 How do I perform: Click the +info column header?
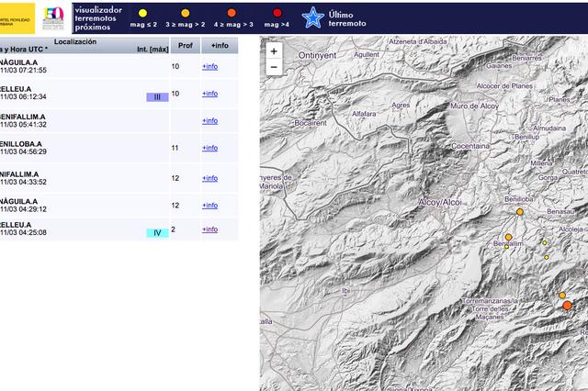coord(220,45)
